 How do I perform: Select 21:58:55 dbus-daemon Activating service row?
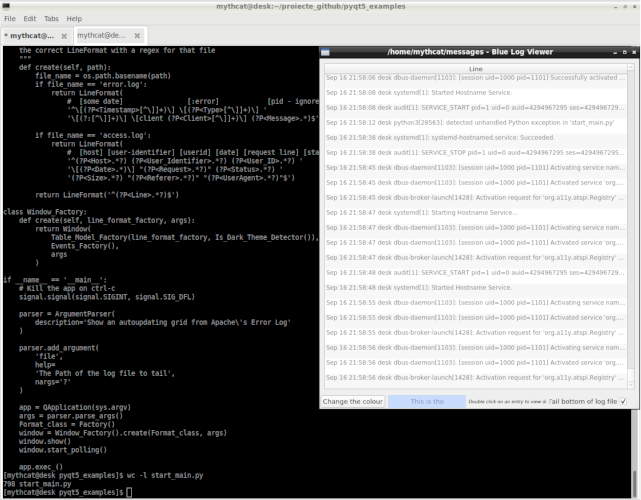pyautogui.click(x=476, y=303)
